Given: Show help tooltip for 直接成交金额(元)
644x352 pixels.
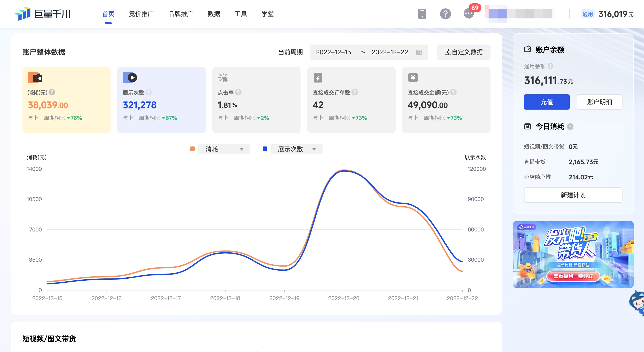Looking at the screenshot, I should click(x=453, y=92).
